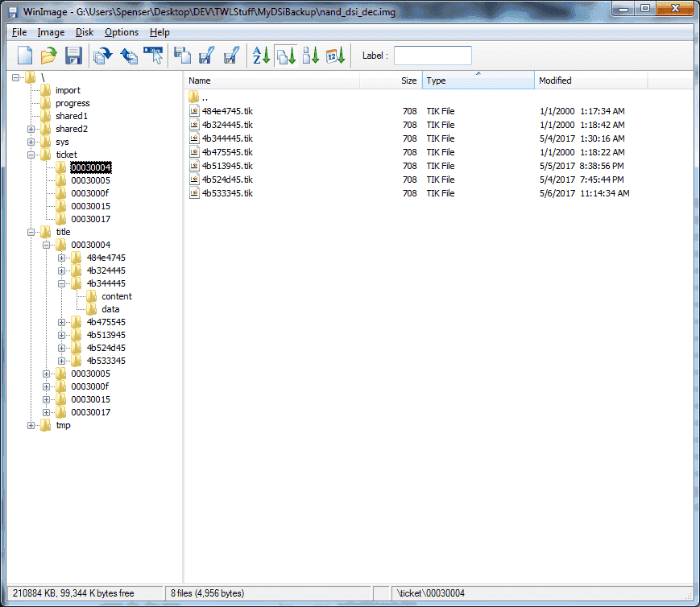Viewport: 700px width, 607px height.
Task: Select the file 4b533345.tik
Action: pyautogui.click(x=227, y=193)
